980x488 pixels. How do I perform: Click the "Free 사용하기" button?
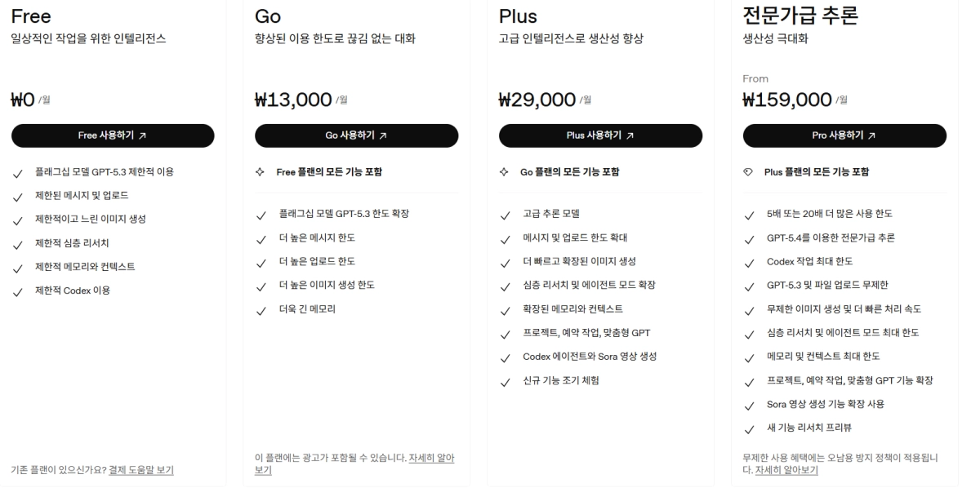112,135
